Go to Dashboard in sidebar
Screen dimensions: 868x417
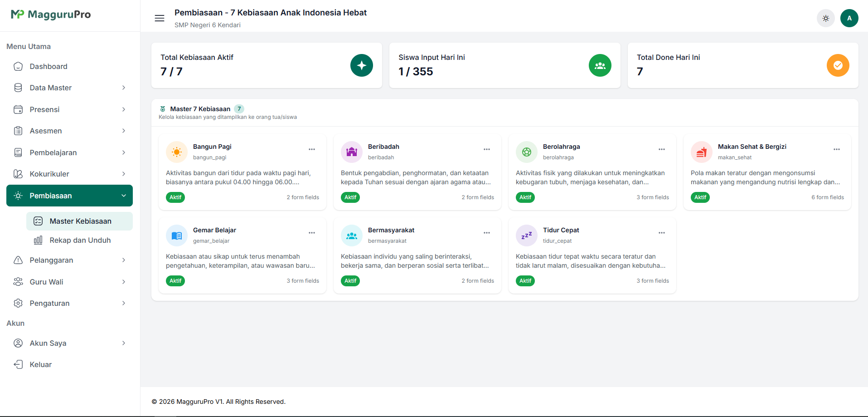(70, 66)
